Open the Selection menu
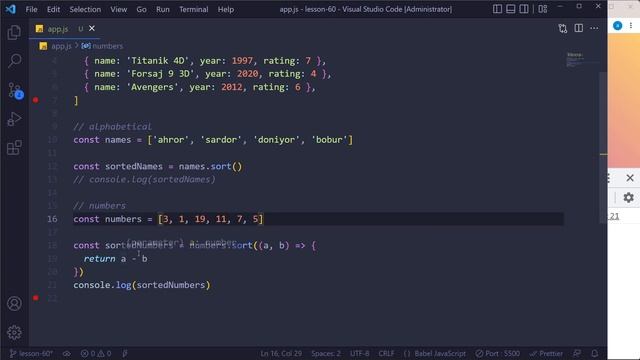 pyautogui.click(x=85, y=9)
